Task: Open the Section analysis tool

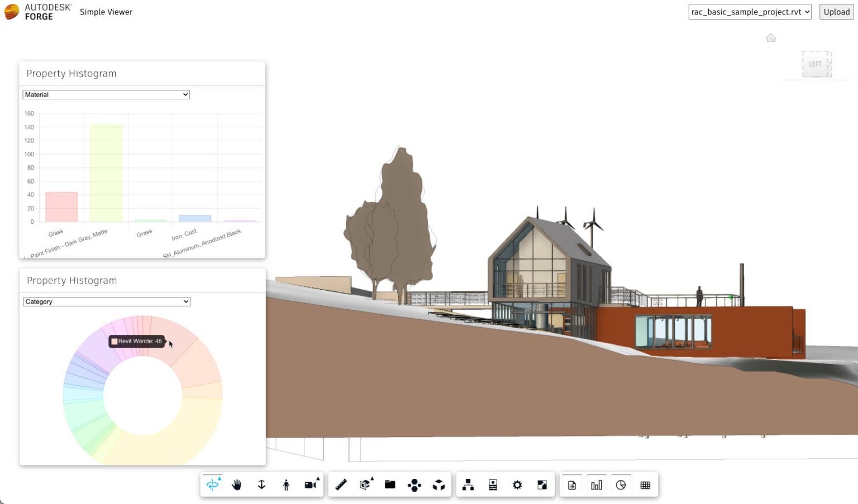Action: pyautogui.click(x=366, y=484)
